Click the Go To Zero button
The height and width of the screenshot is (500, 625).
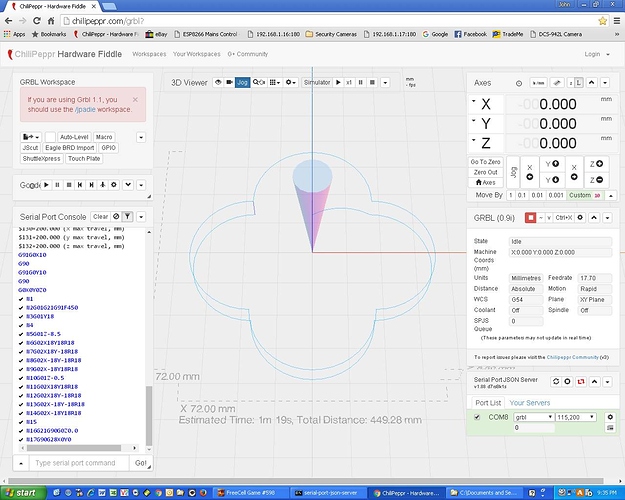pos(485,162)
